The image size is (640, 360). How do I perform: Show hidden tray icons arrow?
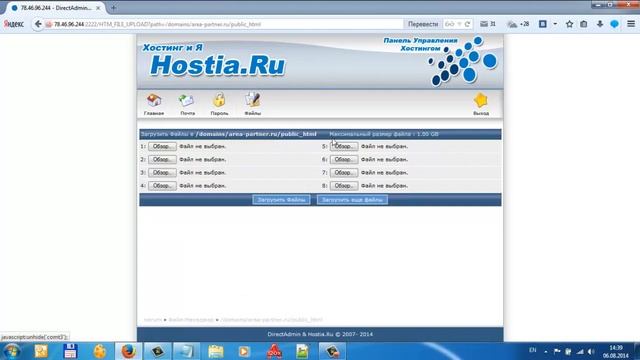pos(546,351)
